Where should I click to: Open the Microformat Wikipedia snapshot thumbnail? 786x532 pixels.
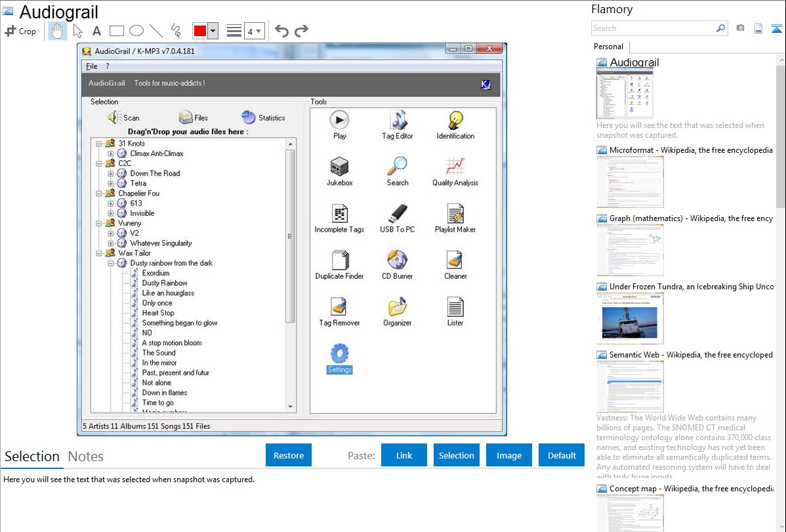(x=630, y=182)
